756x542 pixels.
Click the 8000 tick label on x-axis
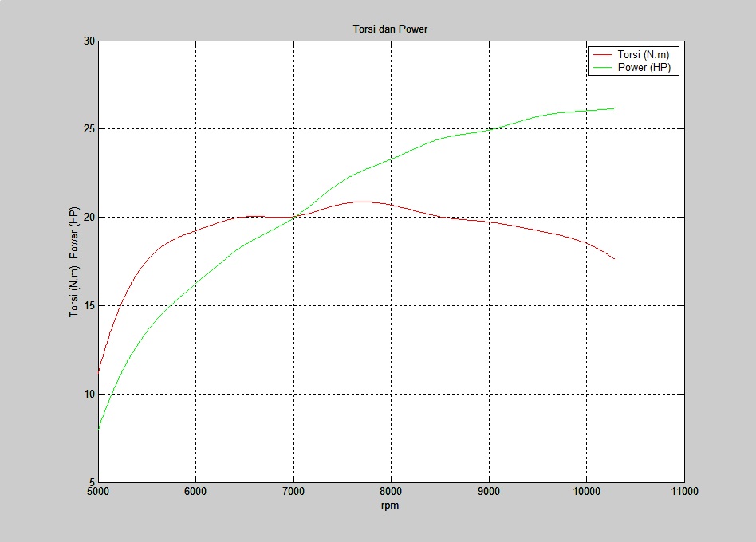[x=391, y=492]
